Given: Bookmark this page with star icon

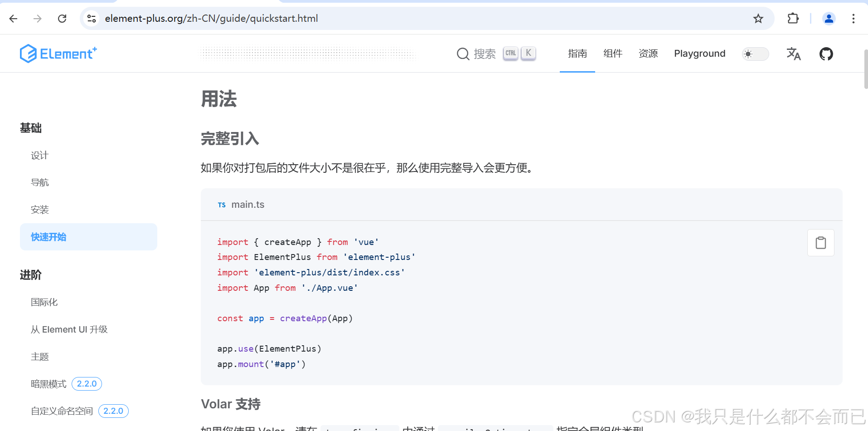Looking at the screenshot, I should [x=758, y=19].
